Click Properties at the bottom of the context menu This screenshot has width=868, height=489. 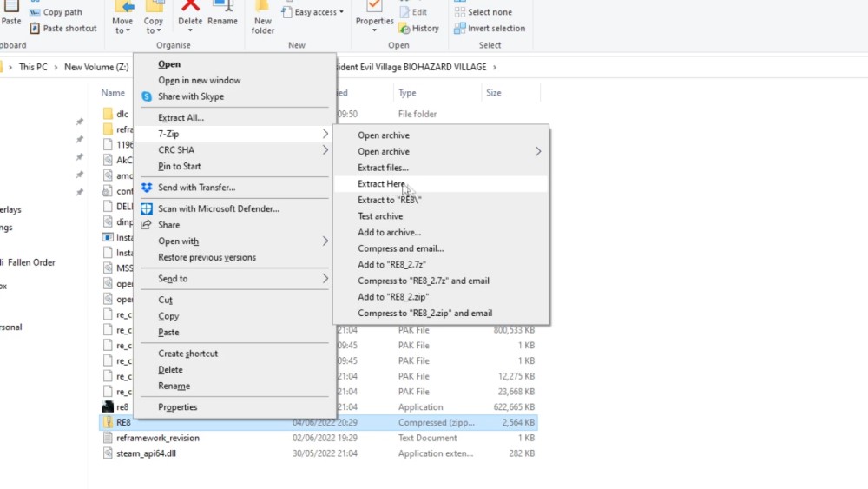coord(177,407)
